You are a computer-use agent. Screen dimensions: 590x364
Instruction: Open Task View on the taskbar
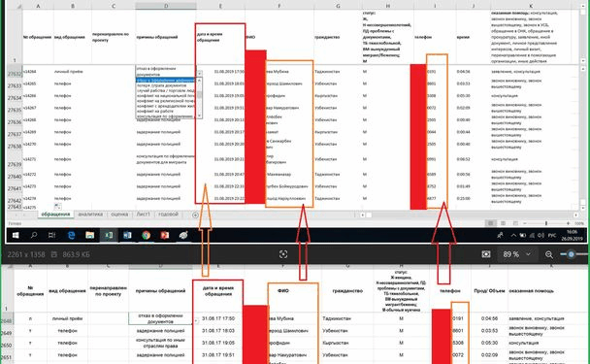[x=52, y=235]
